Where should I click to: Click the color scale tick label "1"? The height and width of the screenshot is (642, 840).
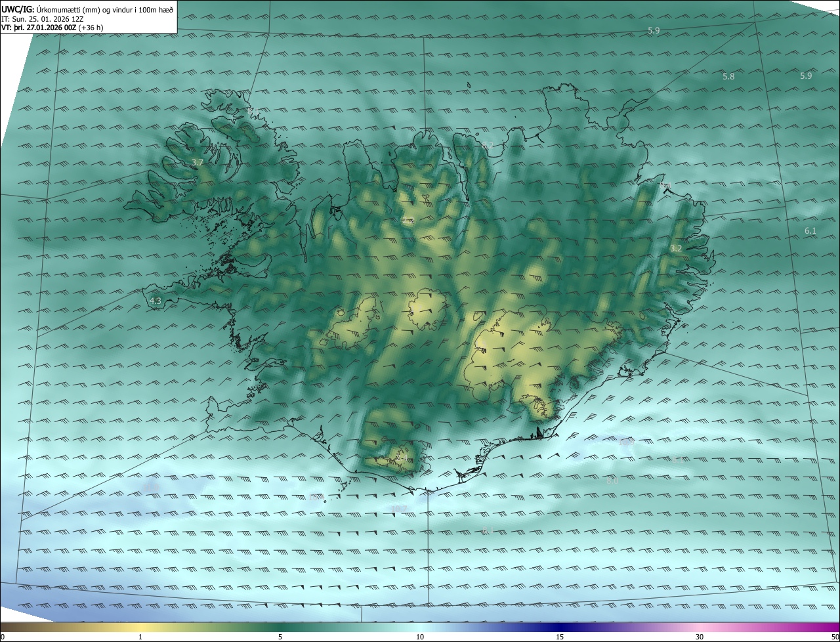pos(140,637)
